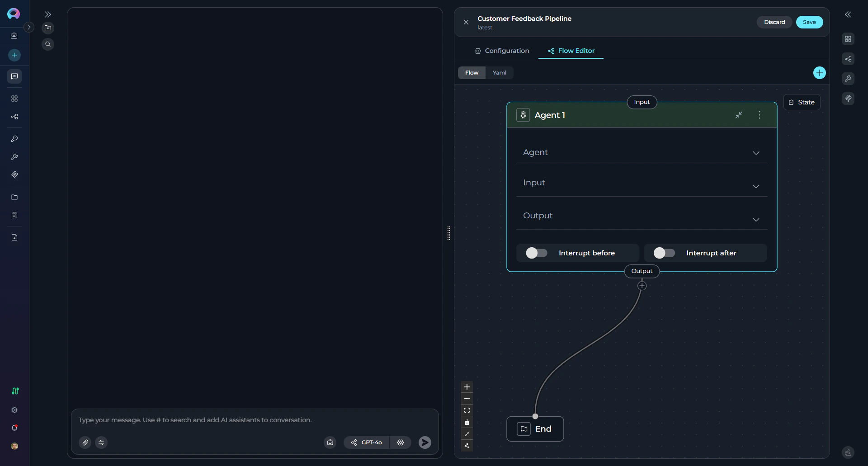Click the fit-view icon on the canvas toolbar
This screenshot has height=466, width=868.
coord(467,410)
